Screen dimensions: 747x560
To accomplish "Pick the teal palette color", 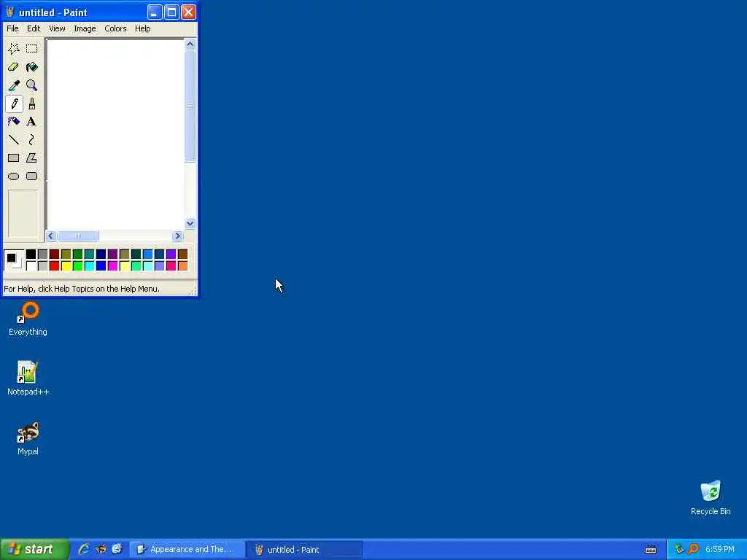I will tap(90, 254).
